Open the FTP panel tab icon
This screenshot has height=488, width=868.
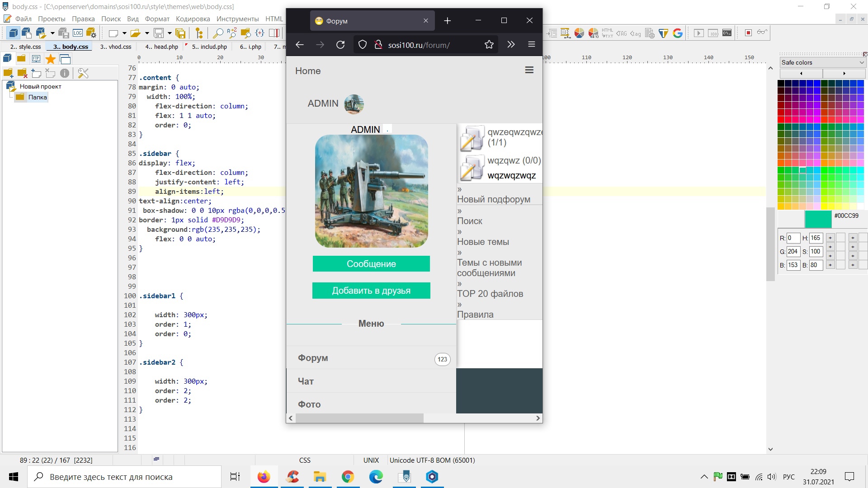36,59
